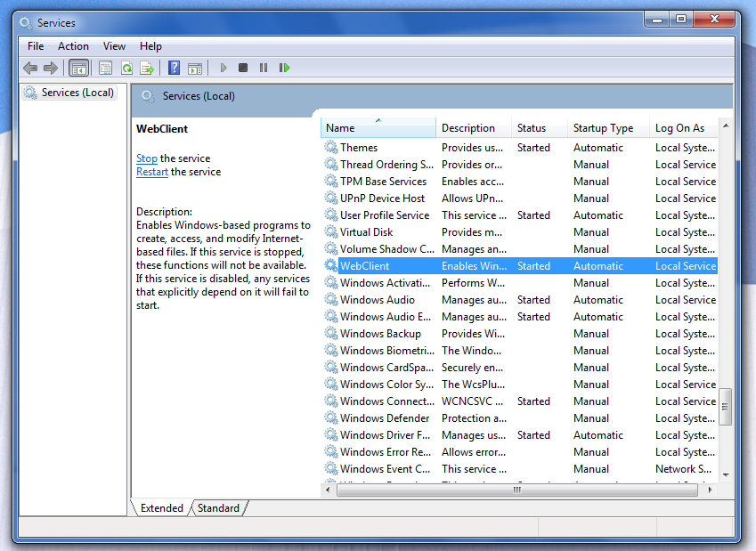Select Windows Audio E... service row

[520, 316]
